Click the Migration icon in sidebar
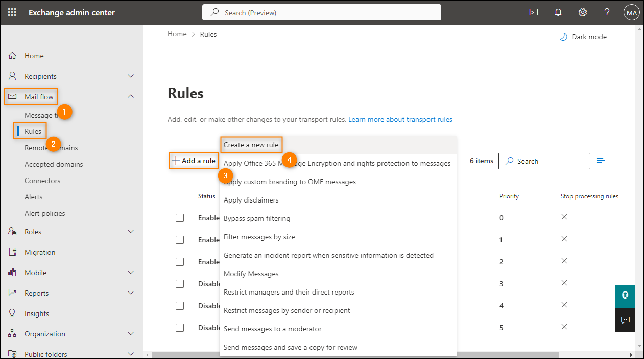Viewport: 644px width, 359px height. (x=13, y=252)
